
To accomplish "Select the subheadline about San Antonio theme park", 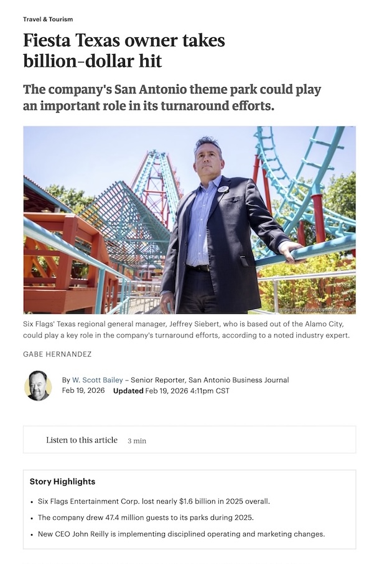I will pos(172,98).
